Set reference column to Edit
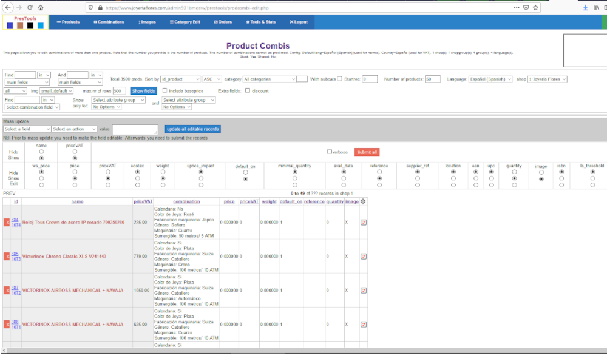 click(x=379, y=185)
